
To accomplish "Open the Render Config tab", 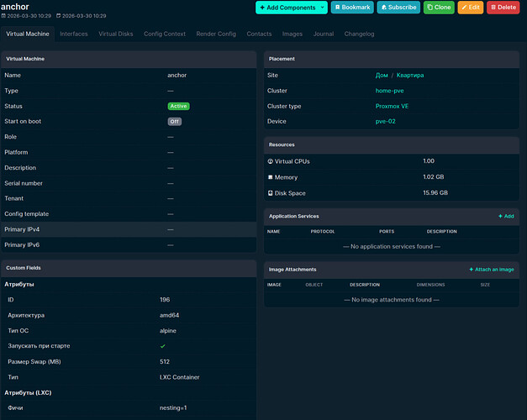I will pos(216,34).
